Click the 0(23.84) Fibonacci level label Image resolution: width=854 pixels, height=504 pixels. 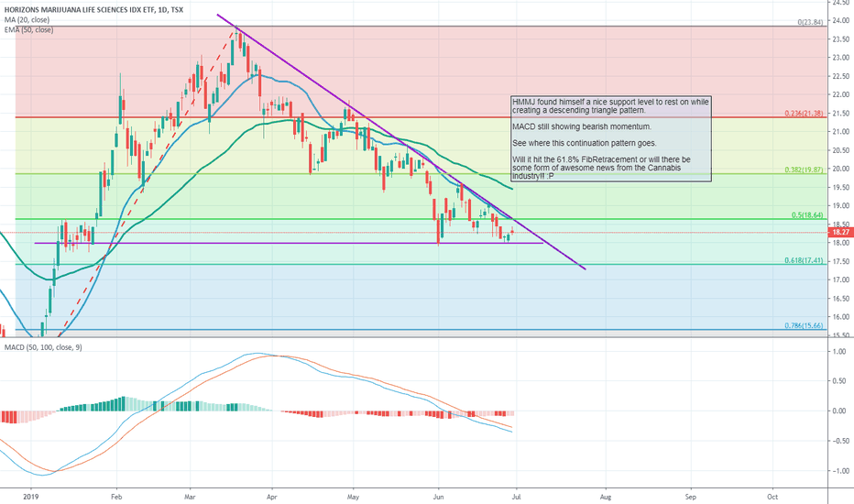(810, 22)
